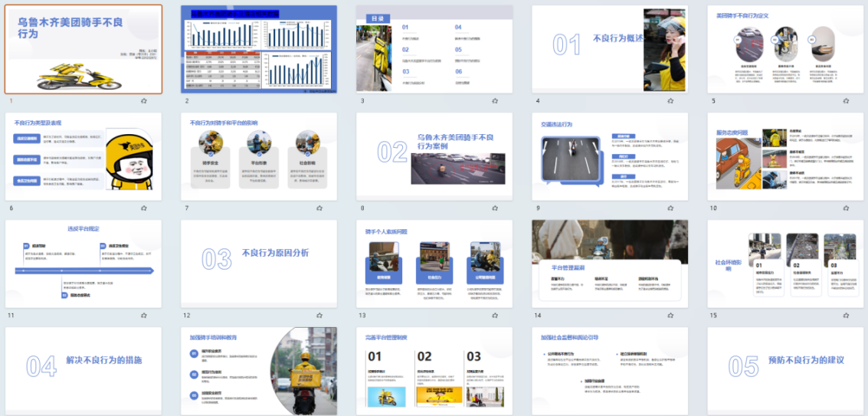Select the 01 不良行为概述 section slide
This screenshot has width=868, height=416.
pos(610,49)
